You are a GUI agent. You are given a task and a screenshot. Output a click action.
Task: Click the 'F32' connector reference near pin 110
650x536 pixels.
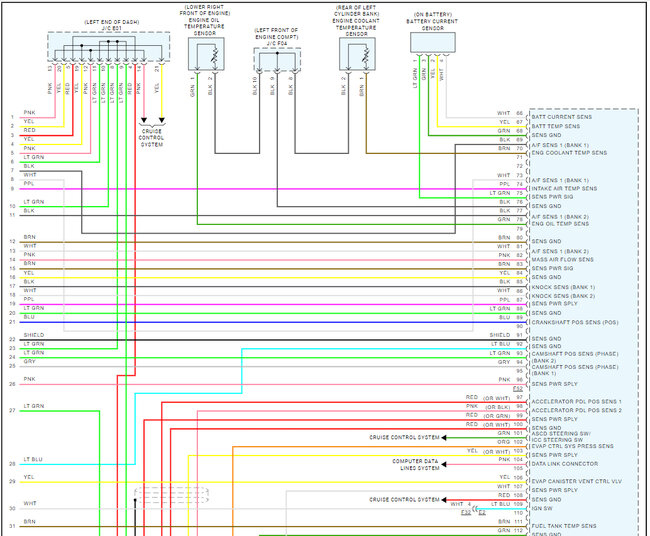click(466, 513)
